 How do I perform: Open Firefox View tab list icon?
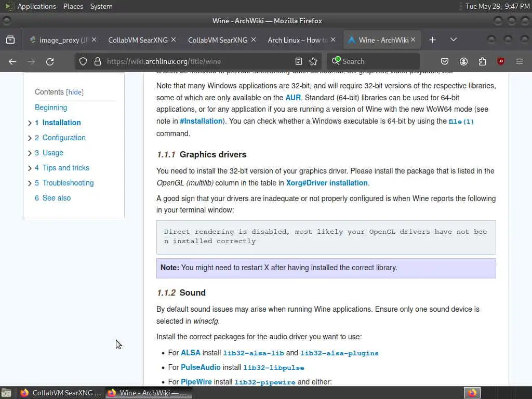click(x=10, y=40)
